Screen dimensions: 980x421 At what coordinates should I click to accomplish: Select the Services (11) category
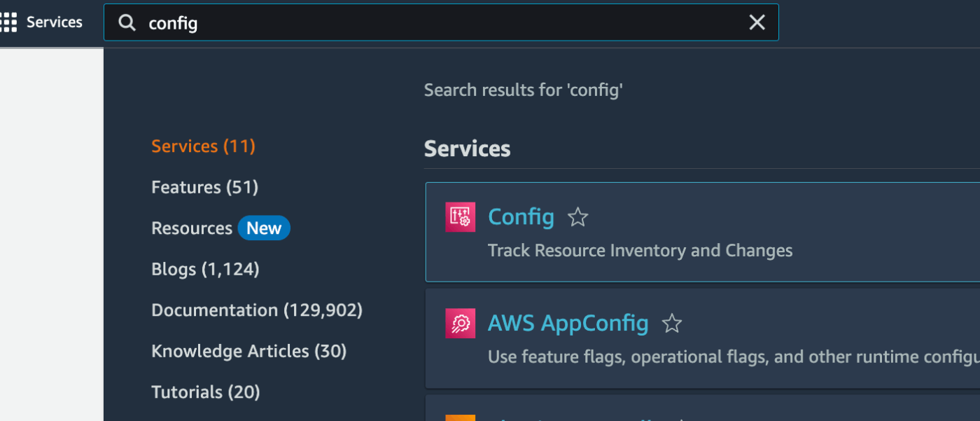coord(203,146)
